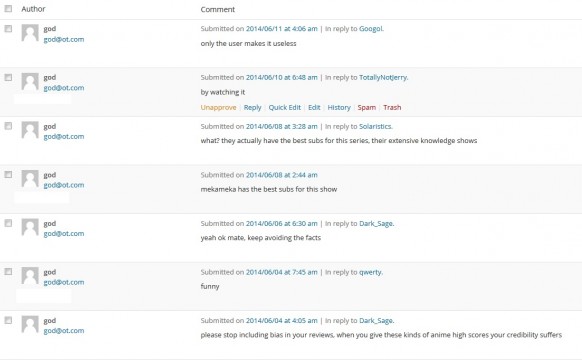The height and width of the screenshot is (360, 582).
Task: Click avatar icon beside the 'funny' comment
Action: click(30, 276)
